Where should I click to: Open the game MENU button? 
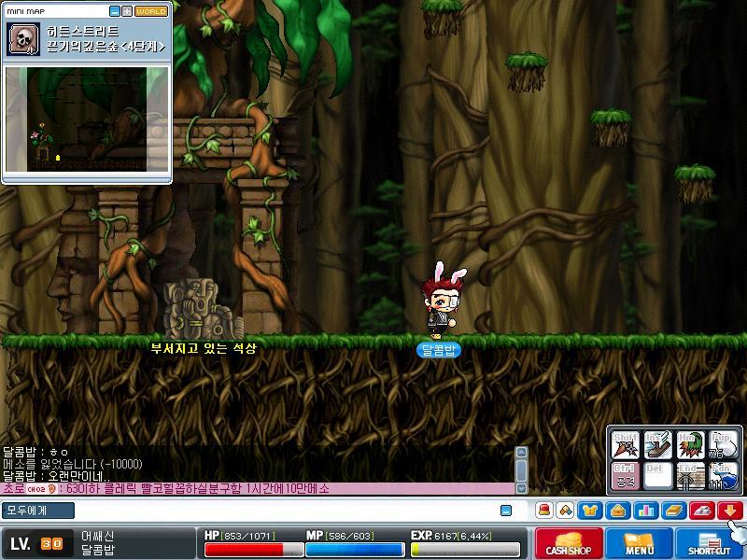tap(639, 543)
